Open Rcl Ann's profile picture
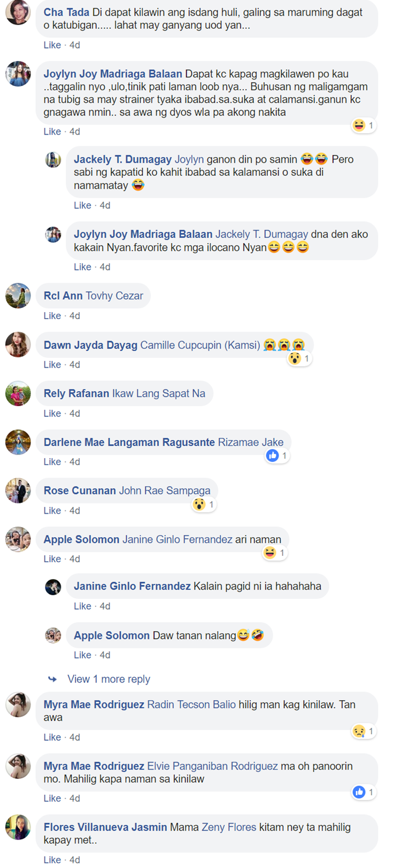The image size is (401, 868). coord(18,296)
